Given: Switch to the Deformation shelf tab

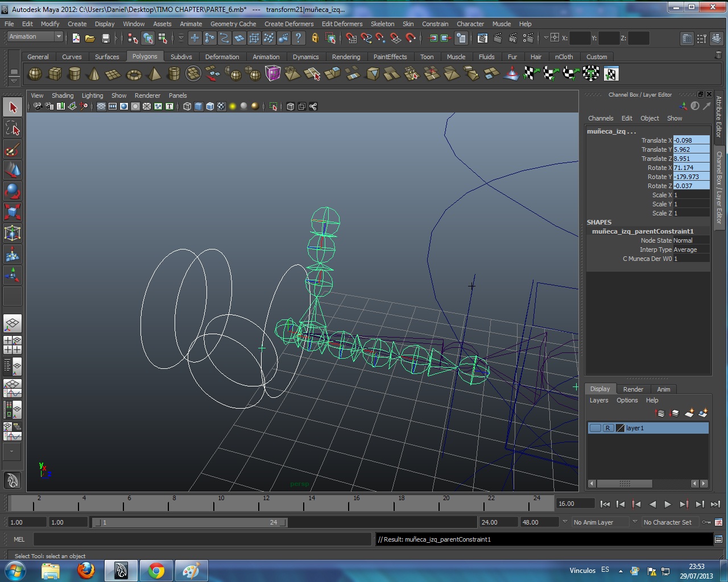Looking at the screenshot, I should pos(222,57).
